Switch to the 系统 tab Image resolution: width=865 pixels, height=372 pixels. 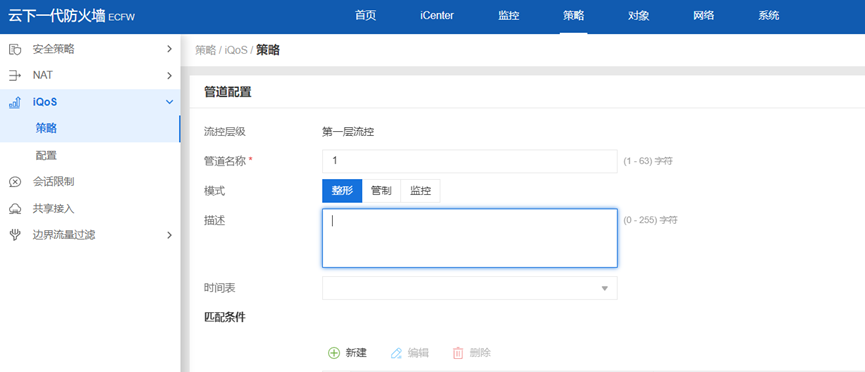768,15
